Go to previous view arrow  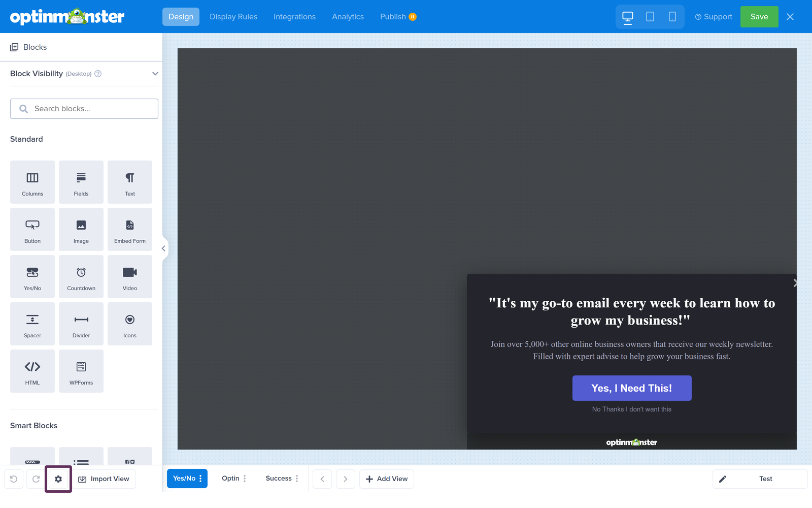pyautogui.click(x=322, y=479)
